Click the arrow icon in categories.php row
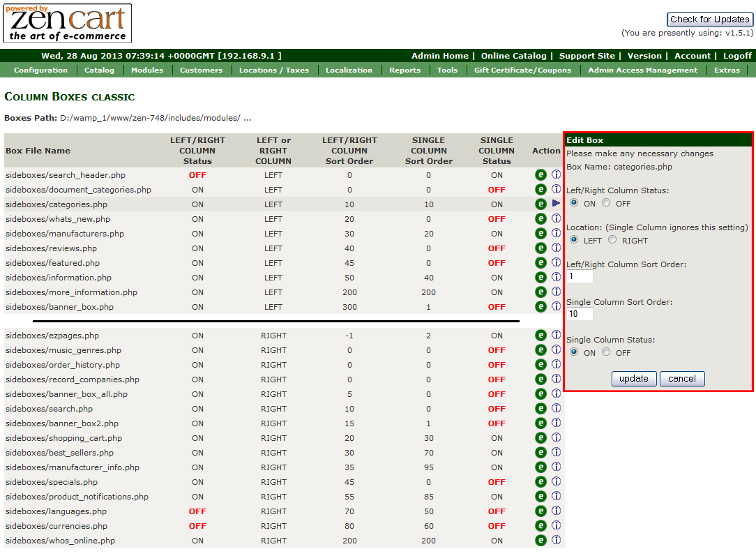Viewport: 756px width, 556px height. click(x=556, y=204)
